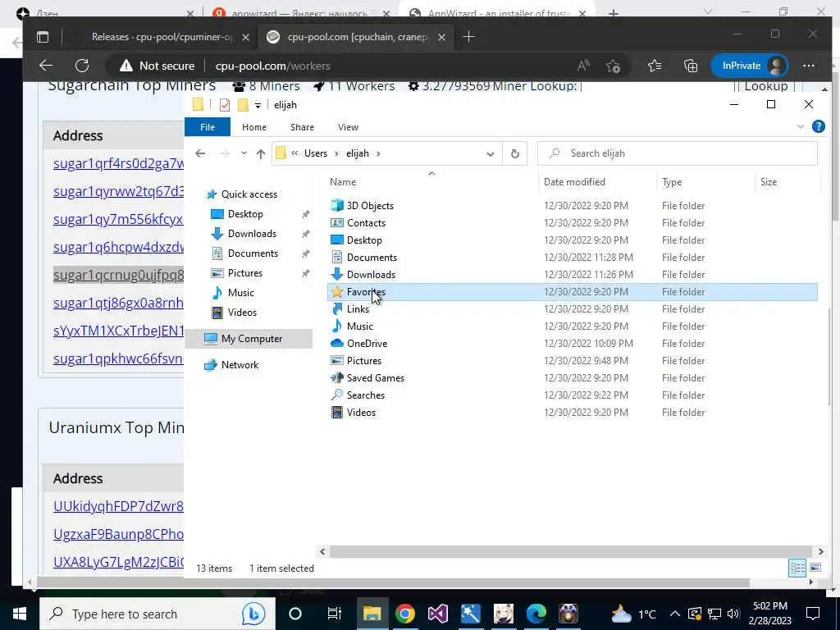Viewport: 840px width, 630px height.
Task: Open the 3D Objects folder
Action: 370,206
